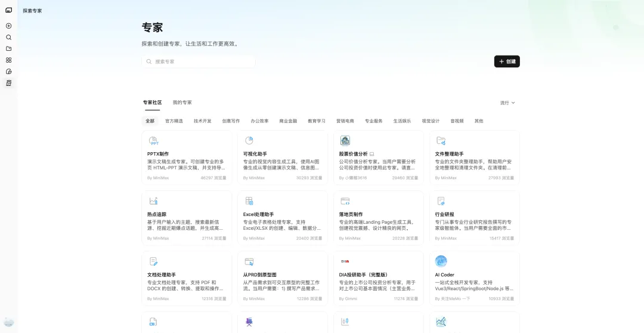Screen dimensions: 644x333
Task: Select the 办公效率 category filter
Action: 259,121
